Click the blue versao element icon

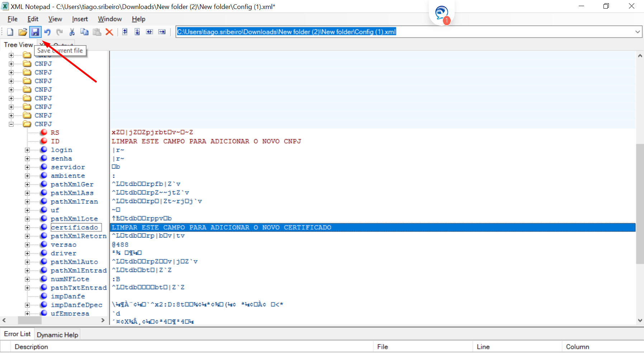tap(44, 244)
